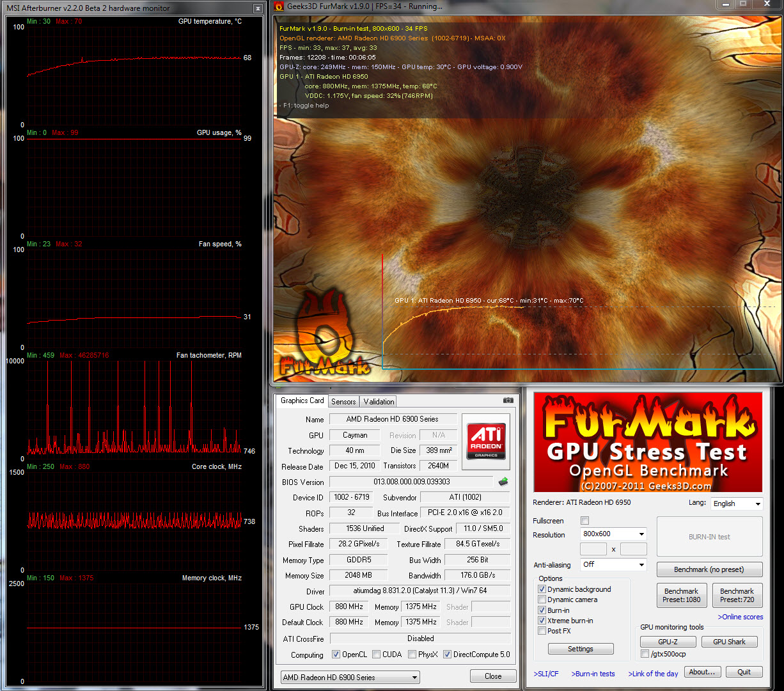Uncheck the Burn-in option
This screenshot has height=691, width=784.
542,610
